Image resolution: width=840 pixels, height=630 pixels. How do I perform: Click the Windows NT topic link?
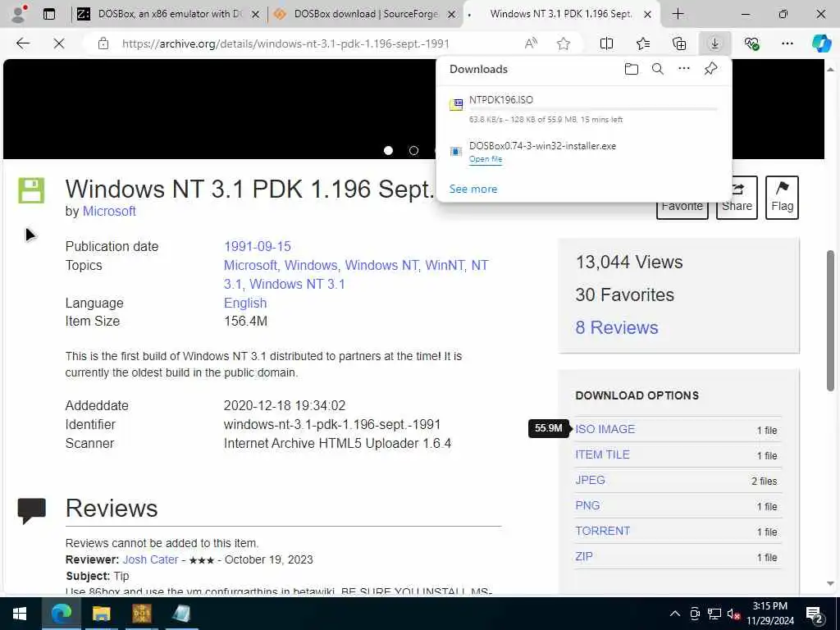[x=381, y=266]
